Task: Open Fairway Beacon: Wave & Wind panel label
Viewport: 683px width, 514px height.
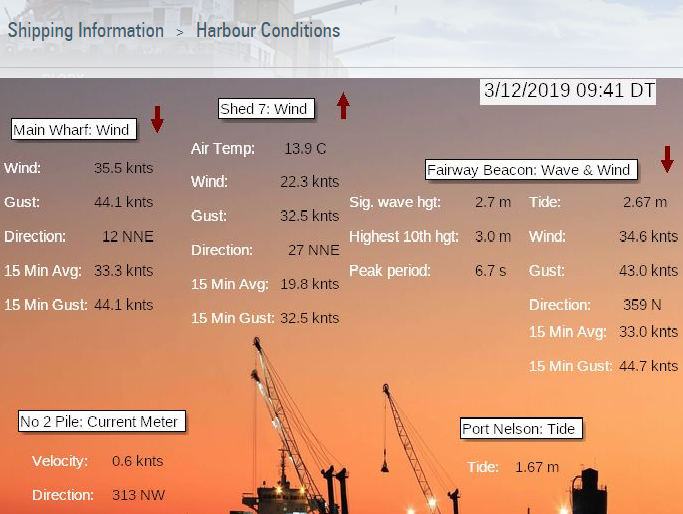Action: point(531,169)
